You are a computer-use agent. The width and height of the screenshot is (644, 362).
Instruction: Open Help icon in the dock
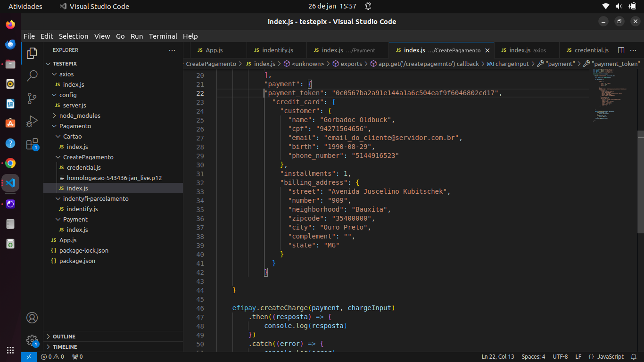10,143
